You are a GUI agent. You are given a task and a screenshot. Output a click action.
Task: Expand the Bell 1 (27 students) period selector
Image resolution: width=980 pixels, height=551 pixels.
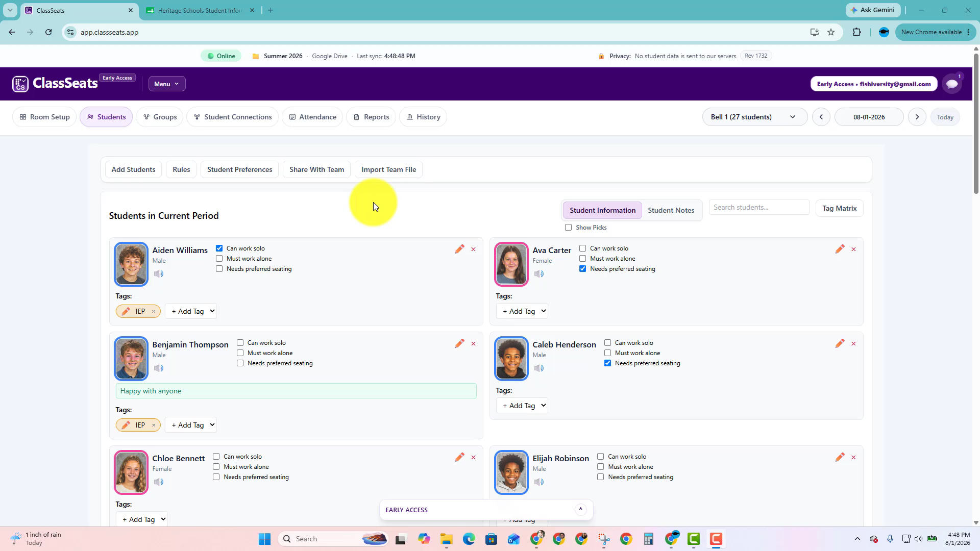pyautogui.click(x=754, y=117)
